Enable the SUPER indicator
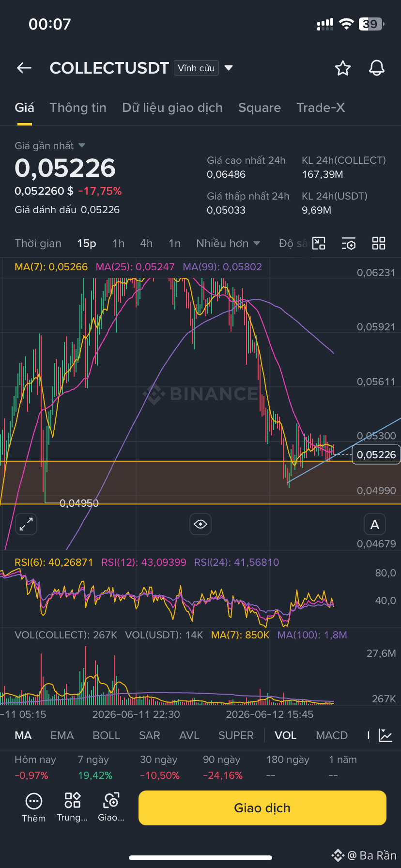Screen dimensions: 401x868 236,735
